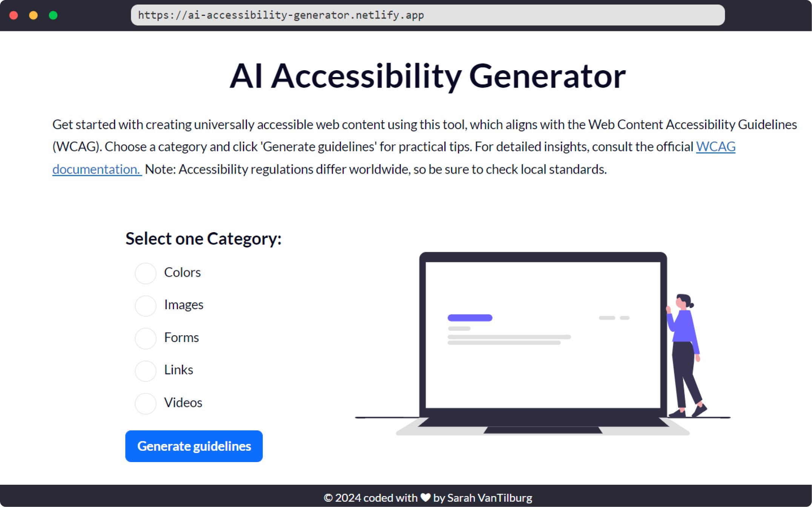
Task: Click the blue progress bar icon
Action: (x=470, y=318)
